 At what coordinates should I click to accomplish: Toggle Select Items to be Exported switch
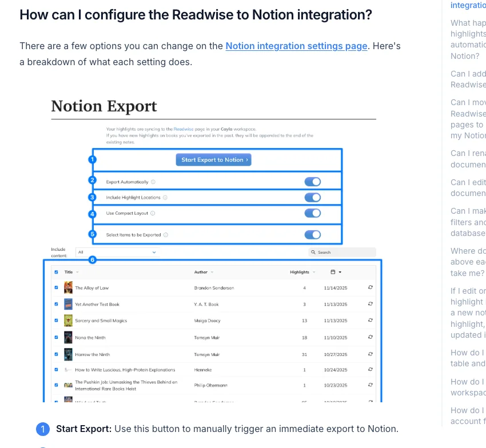(x=312, y=235)
